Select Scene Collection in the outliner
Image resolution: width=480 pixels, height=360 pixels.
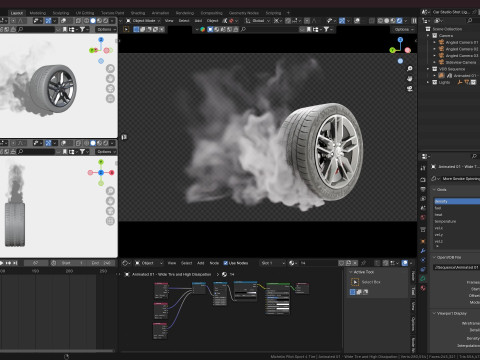point(447,29)
